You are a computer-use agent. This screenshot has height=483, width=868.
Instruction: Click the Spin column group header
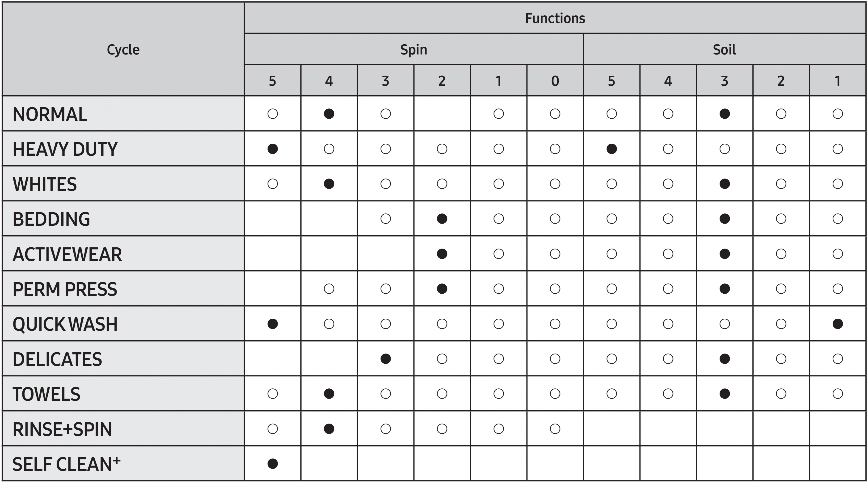point(413,50)
